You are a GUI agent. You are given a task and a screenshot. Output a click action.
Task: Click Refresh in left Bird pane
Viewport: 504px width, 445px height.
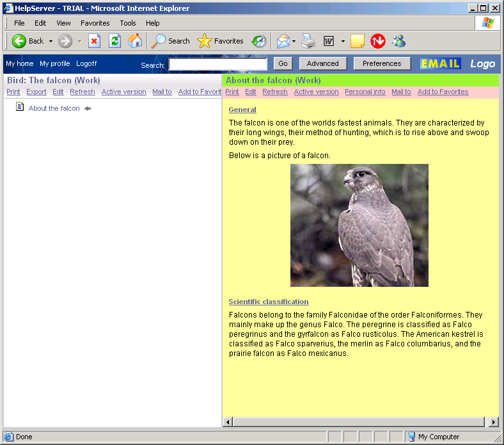point(83,92)
